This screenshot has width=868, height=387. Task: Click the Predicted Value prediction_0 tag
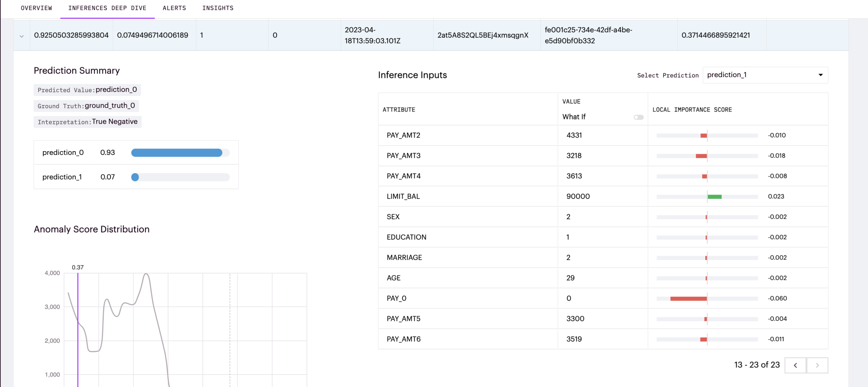pos(87,90)
